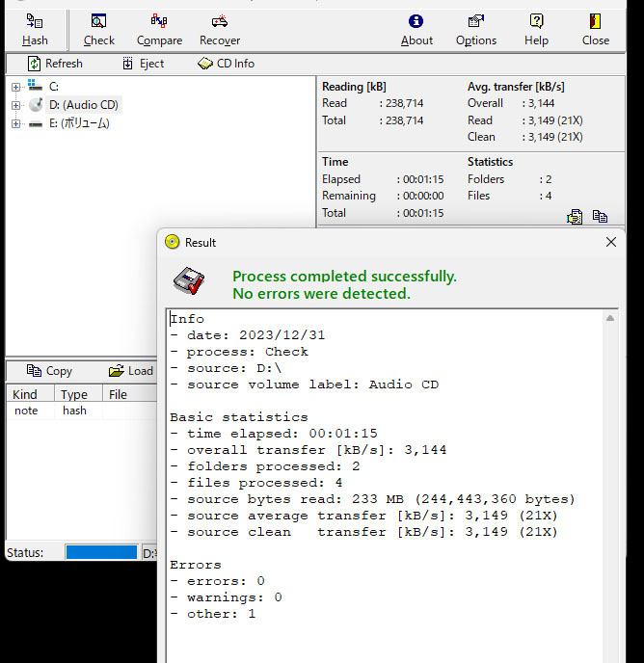Image resolution: width=644 pixels, height=663 pixels.
Task: Expand the C: drive tree node
Action: pyautogui.click(x=15, y=87)
